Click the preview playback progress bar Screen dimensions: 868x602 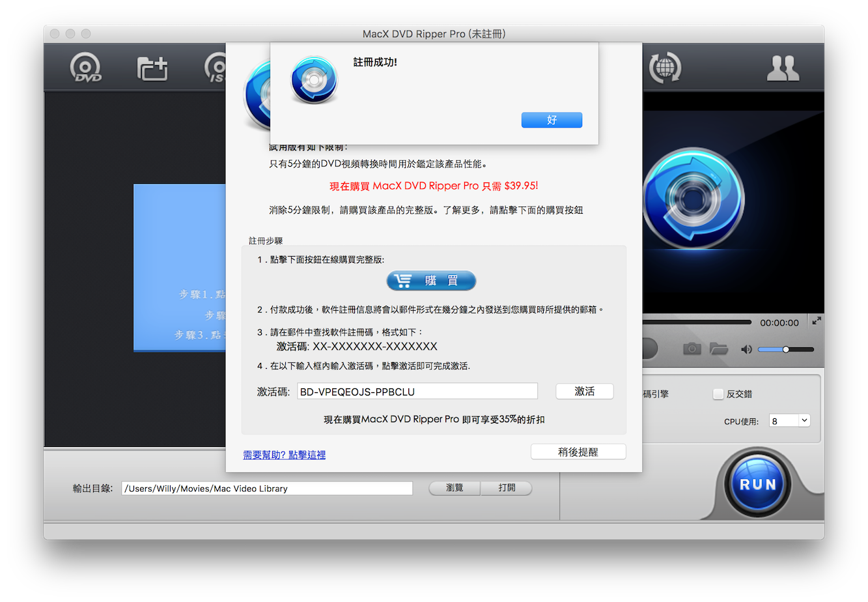point(697,322)
